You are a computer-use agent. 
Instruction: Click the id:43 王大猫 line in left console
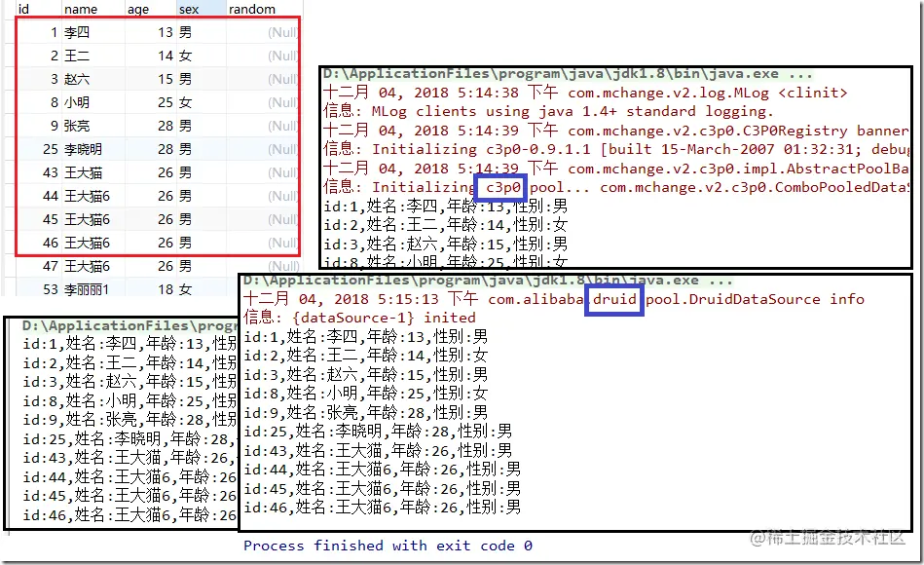click(x=129, y=458)
